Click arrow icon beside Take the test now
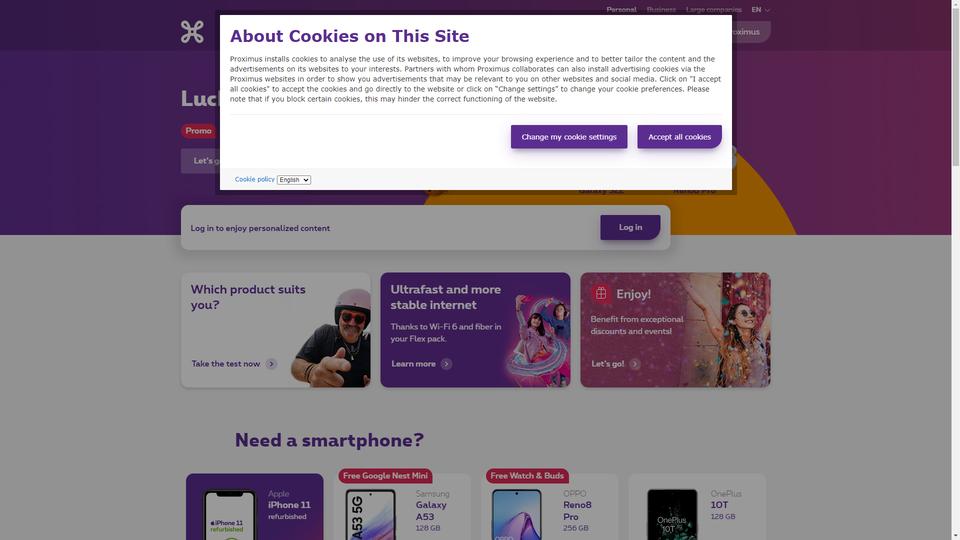960x540 pixels. pyautogui.click(x=271, y=364)
